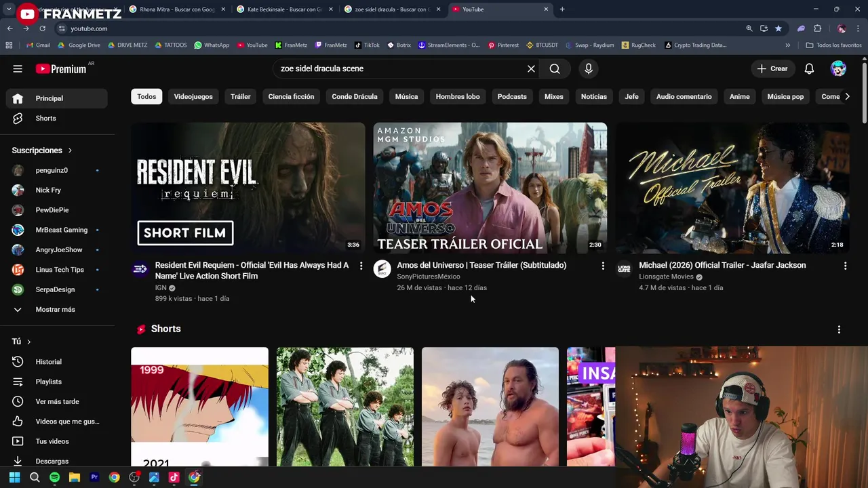868x488 pixels.
Task: Click the Lionsgate Movies channel avatar
Action: (624, 269)
